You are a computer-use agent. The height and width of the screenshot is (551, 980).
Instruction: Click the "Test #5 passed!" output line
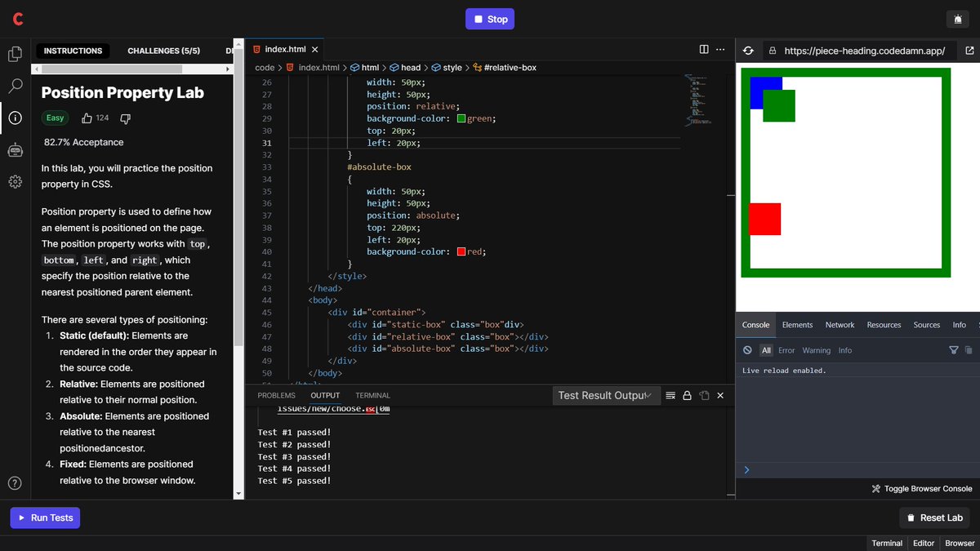(294, 481)
